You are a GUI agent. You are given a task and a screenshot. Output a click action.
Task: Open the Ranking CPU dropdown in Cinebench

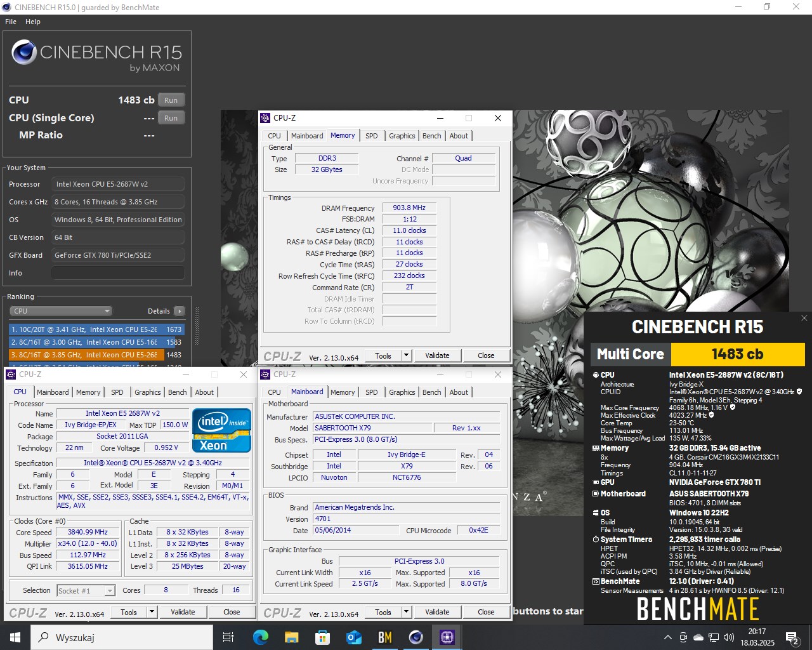pos(61,311)
